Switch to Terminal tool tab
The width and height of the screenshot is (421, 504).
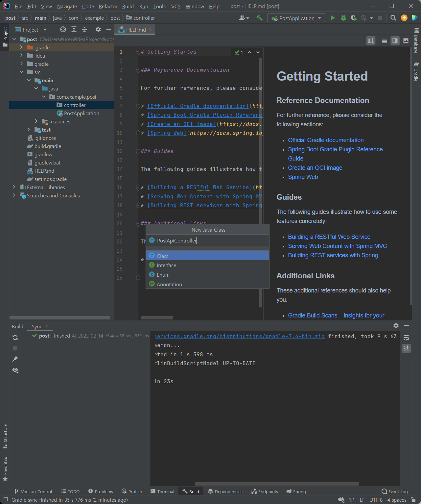coord(162,491)
